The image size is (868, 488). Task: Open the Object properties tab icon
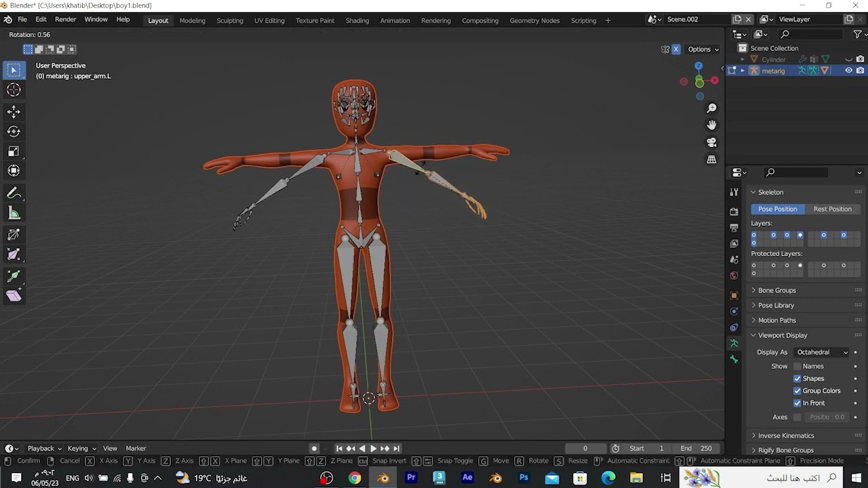pyautogui.click(x=734, y=296)
